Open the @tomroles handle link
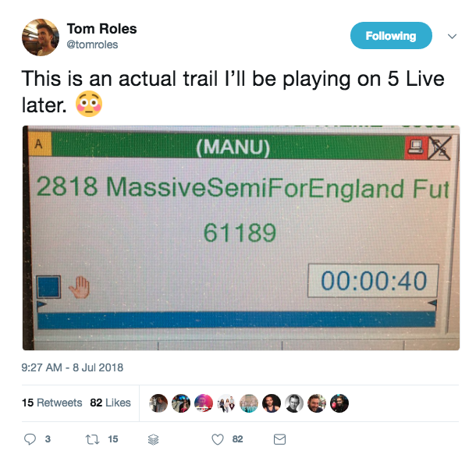The width and height of the screenshot is (476, 465). (92, 44)
